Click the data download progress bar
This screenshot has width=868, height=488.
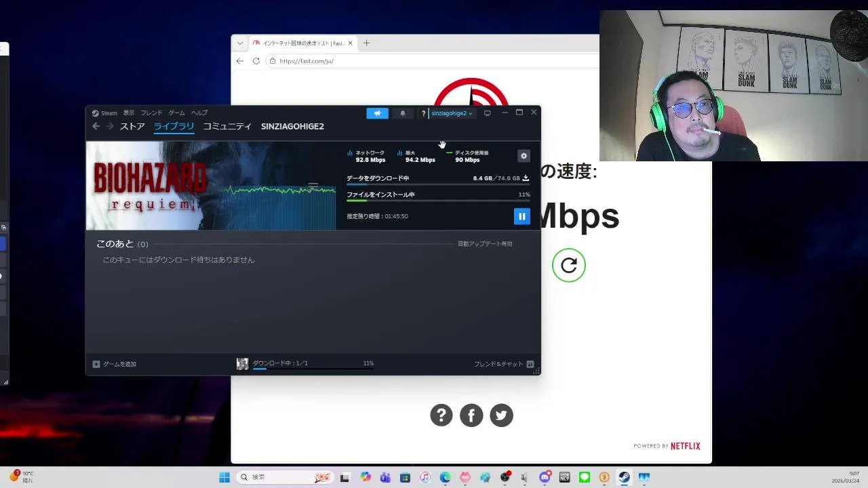pos(438,184)
